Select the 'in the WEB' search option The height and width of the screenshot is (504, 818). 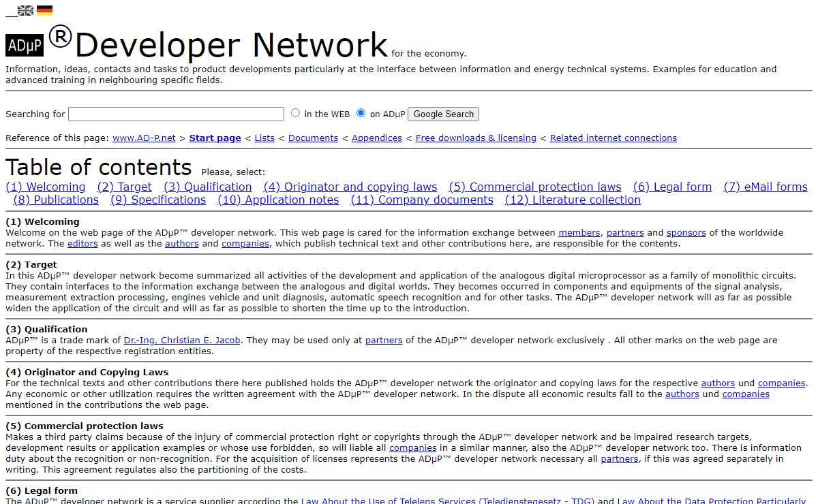pos(295,113)
